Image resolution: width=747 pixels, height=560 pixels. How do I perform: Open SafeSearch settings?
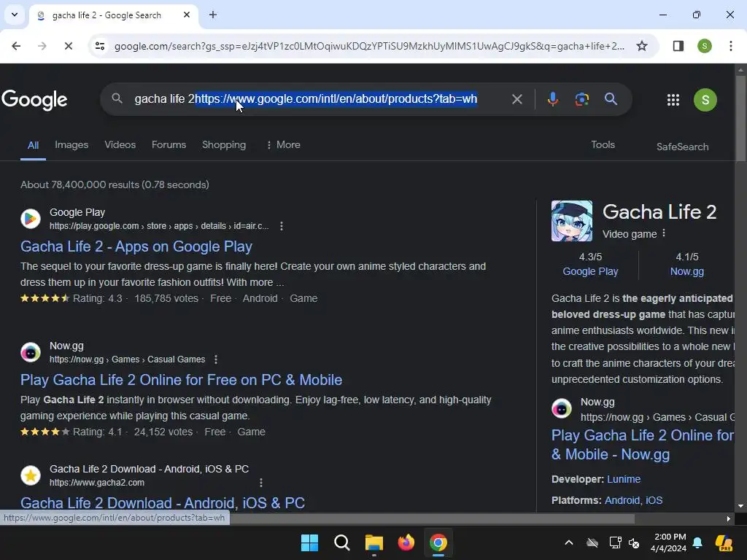682,147
